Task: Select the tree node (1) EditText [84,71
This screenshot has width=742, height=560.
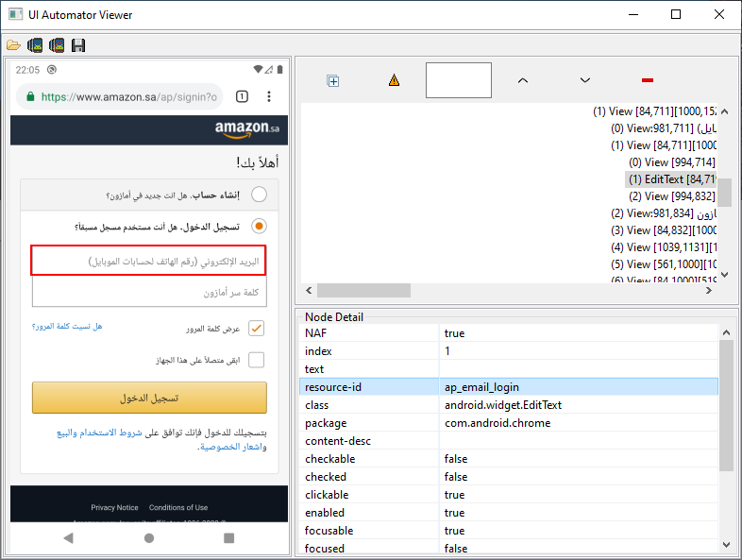Action: click(x=670, y=179)
